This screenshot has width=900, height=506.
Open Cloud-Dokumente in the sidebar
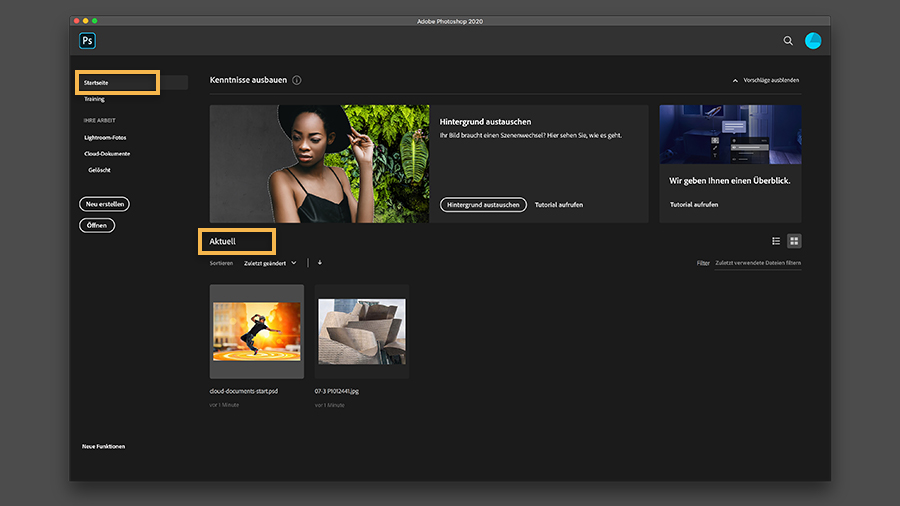click(x=107, y=154)
